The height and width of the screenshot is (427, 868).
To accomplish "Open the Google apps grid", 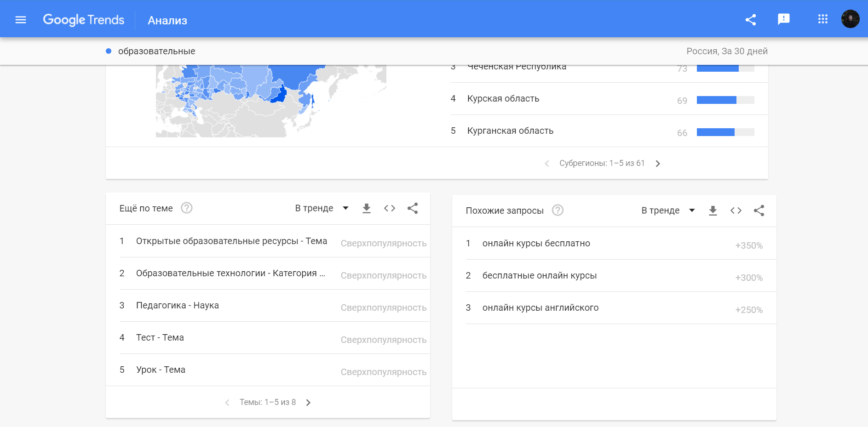I will pyautogui.click(x=823, y=19).
